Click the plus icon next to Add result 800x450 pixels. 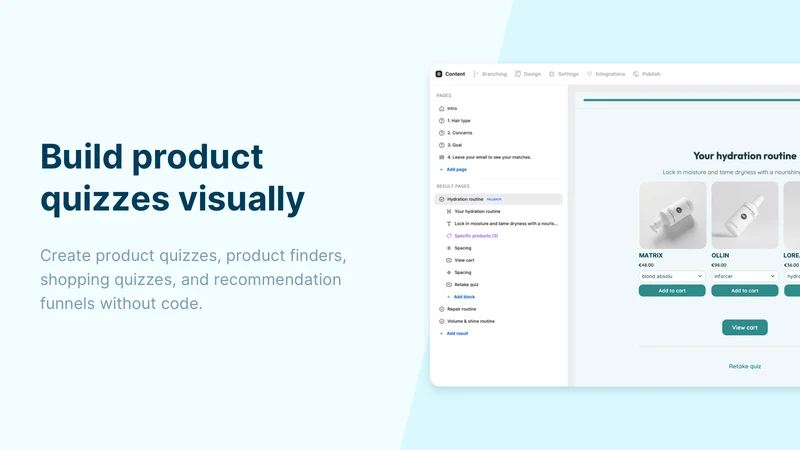441,334
